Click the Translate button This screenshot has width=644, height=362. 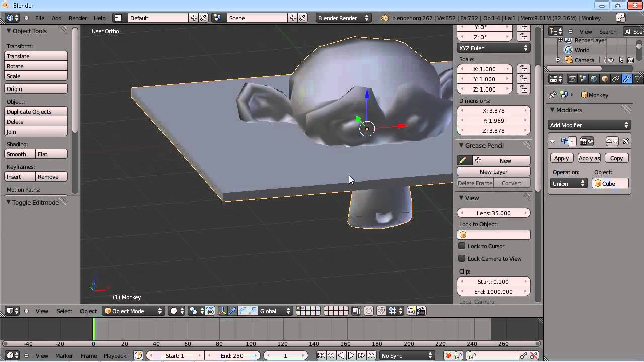pos(36,56)
